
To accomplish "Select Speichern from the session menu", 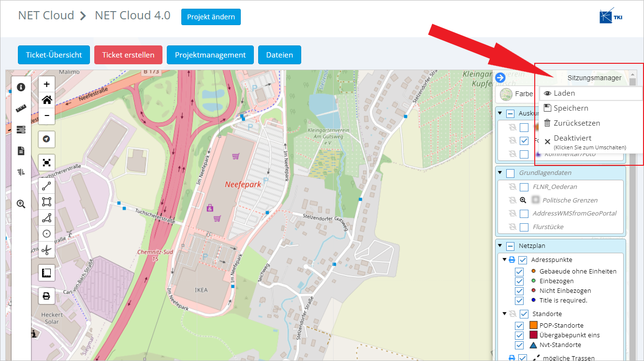I will [571, 108].
